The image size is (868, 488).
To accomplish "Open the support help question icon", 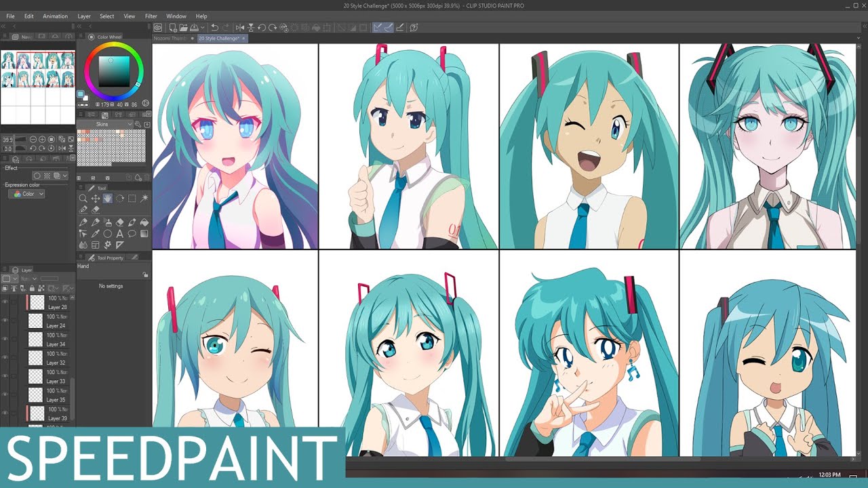I will (414, 28).
